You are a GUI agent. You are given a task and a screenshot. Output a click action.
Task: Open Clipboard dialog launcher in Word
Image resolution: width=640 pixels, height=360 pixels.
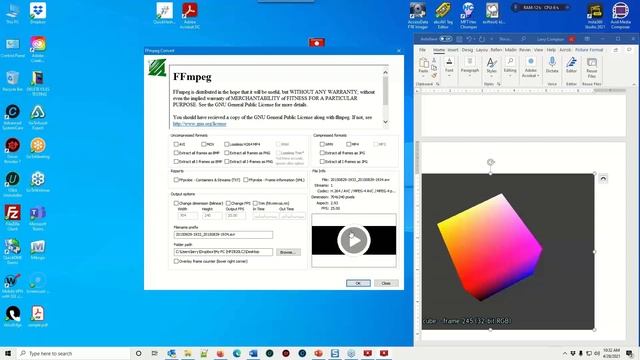pos(438,84)
